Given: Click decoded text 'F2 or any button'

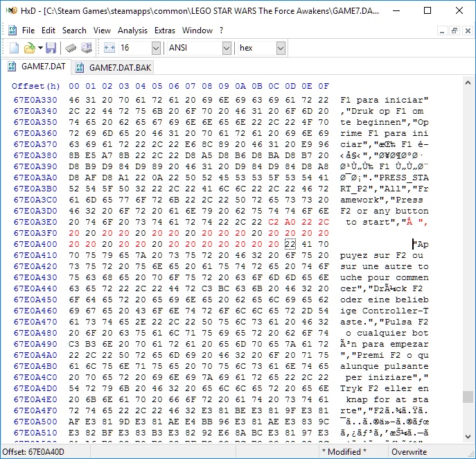Looking at the screenshot, I should pos(385,211).
